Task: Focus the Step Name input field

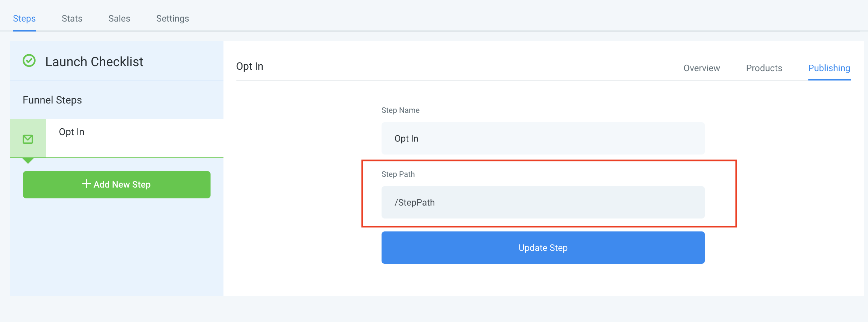Action: 543,138
